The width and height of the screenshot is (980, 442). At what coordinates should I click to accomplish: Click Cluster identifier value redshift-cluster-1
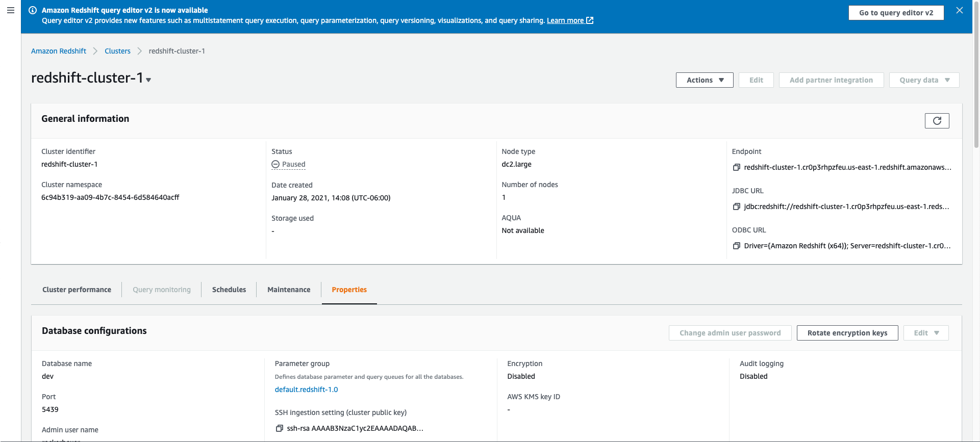tap(69, 164)
